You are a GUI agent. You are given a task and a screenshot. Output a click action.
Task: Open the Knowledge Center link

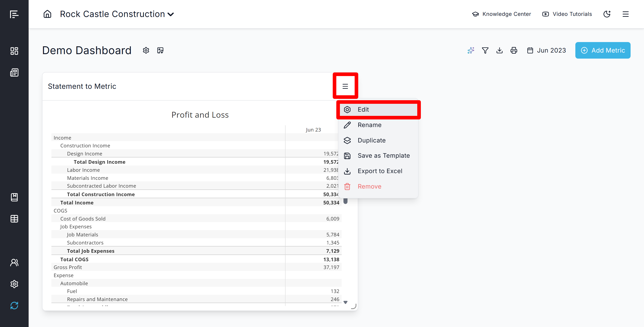click(x=502, y=14)
